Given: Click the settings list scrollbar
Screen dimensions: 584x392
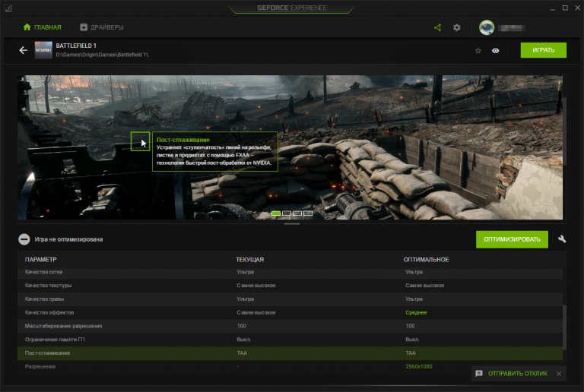Looking at the screenshot, I should coord(564,327).
